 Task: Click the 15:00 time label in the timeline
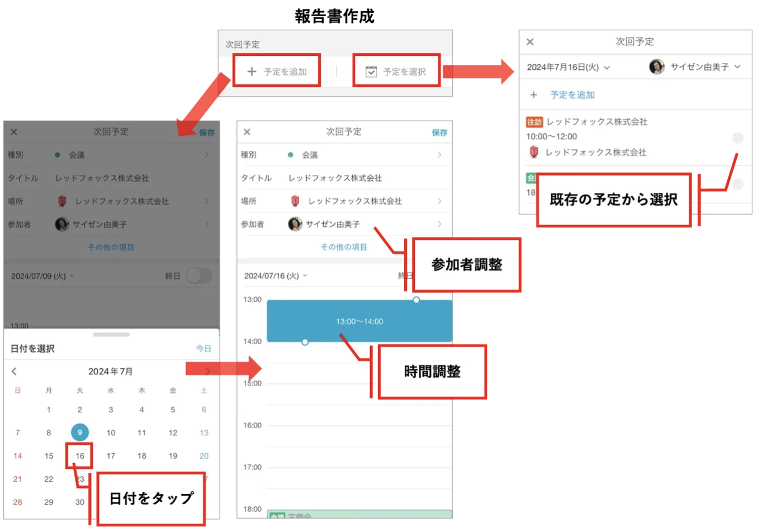coord(253,383)
